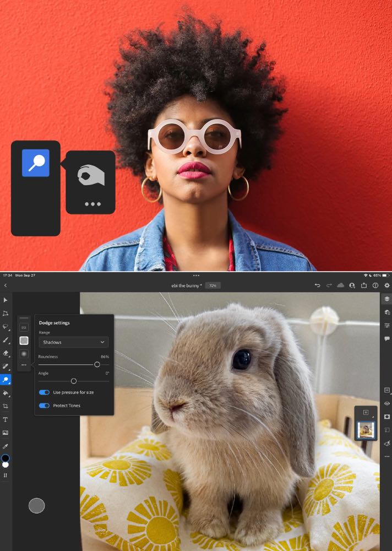This screenshot has height=551, width=392.
Task: Select the Crop tool
Action: pyautogui.click(x=6, y=406)
